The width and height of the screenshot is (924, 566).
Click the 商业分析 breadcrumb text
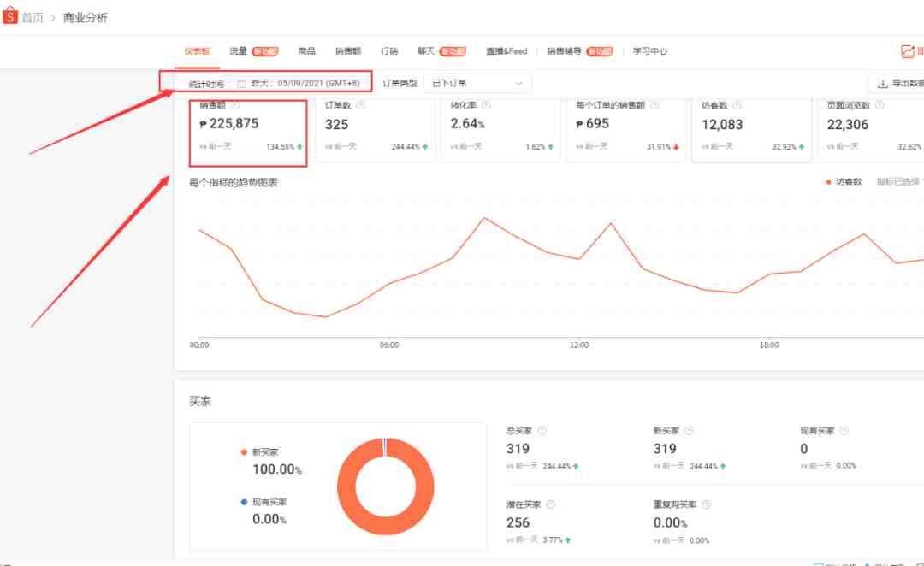(86, 18)
